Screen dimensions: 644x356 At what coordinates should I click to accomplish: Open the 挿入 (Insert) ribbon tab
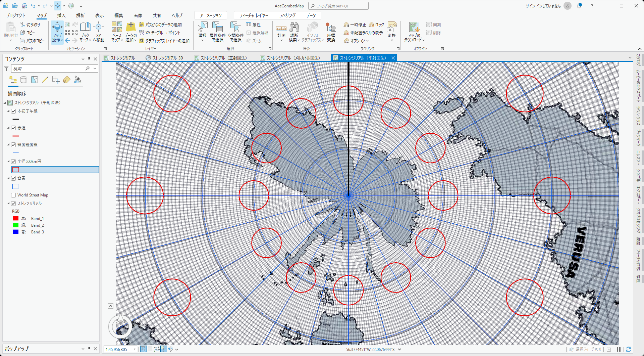tap(61, 15)
